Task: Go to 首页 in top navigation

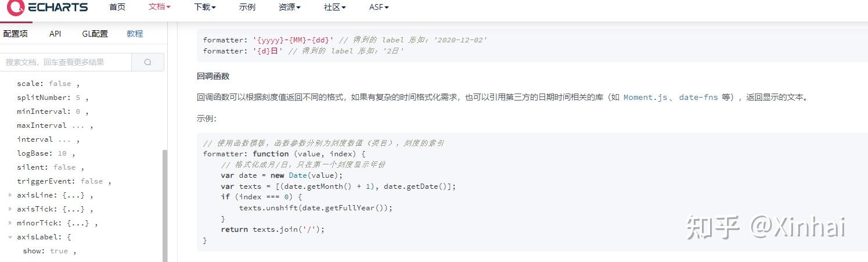Action: point(117,7)
